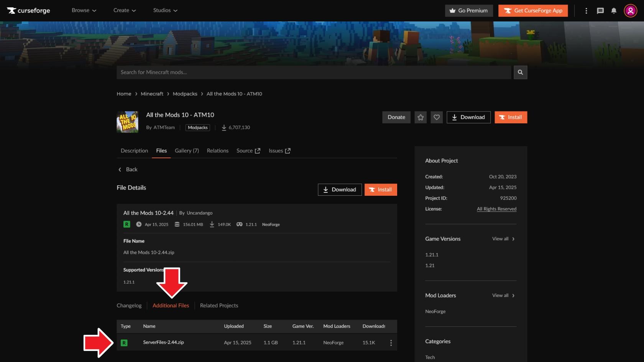Click the Donate button
The image size is (644, 362).
point(396,117)
